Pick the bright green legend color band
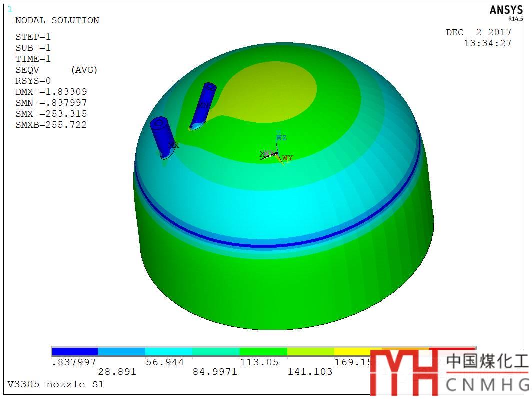Screen dimensions: 532x399 tap(263, 351)
